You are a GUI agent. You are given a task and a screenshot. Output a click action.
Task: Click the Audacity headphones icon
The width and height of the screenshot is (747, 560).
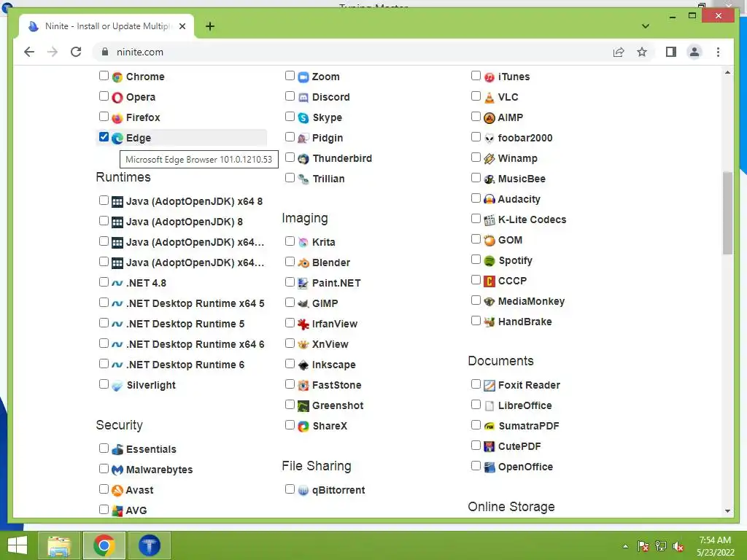point(489,200)
